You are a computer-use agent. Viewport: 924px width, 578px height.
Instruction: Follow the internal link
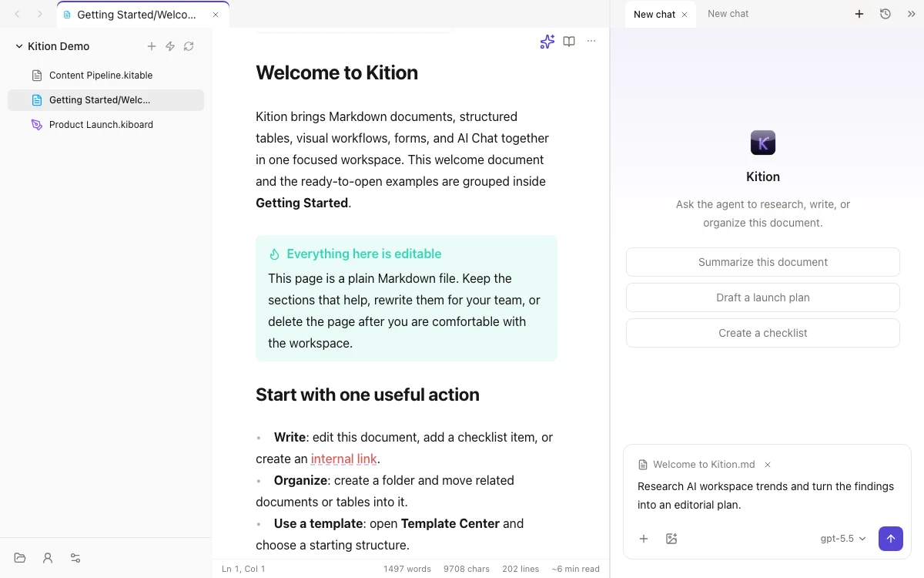pos(343,459)
